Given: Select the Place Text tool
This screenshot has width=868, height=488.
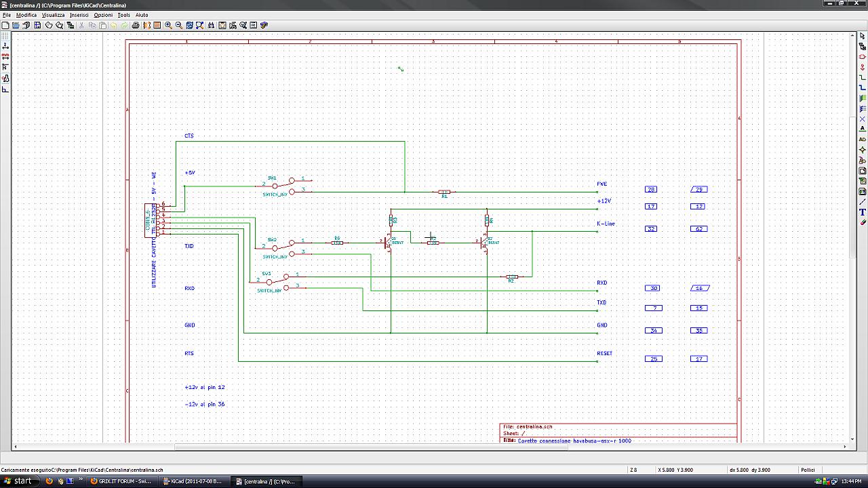Looking at the screenshot, I should 863,212.
